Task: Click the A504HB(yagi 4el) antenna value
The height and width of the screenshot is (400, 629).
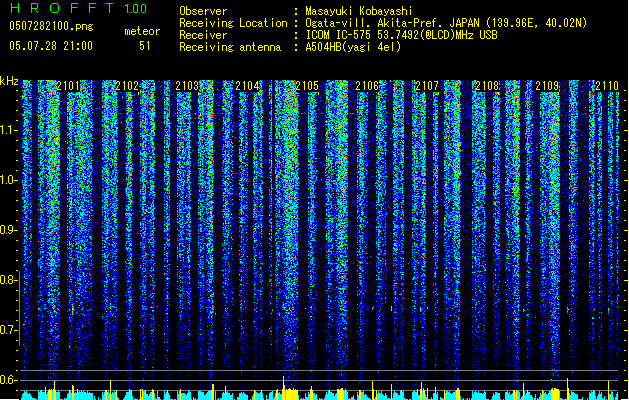Action: tap(353, 47)
